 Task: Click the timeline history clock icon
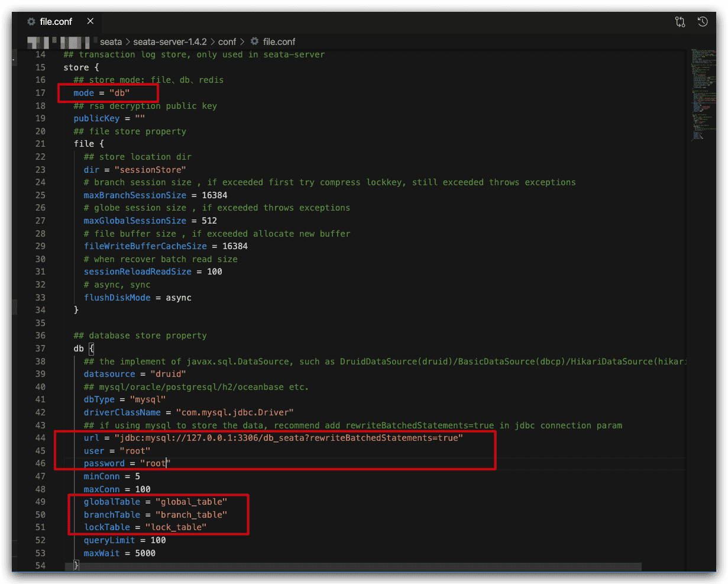[x=703, y=22]
